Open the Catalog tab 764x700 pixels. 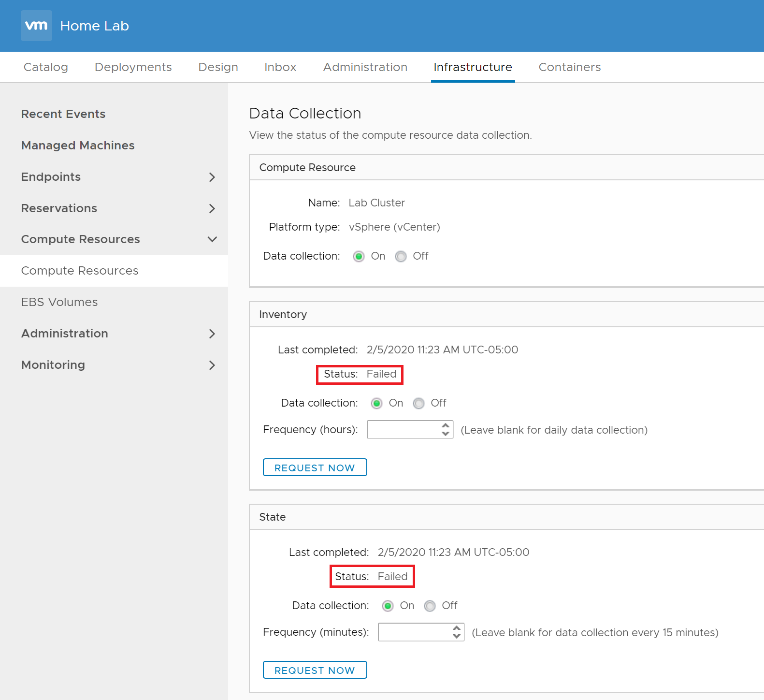point(46,67)
